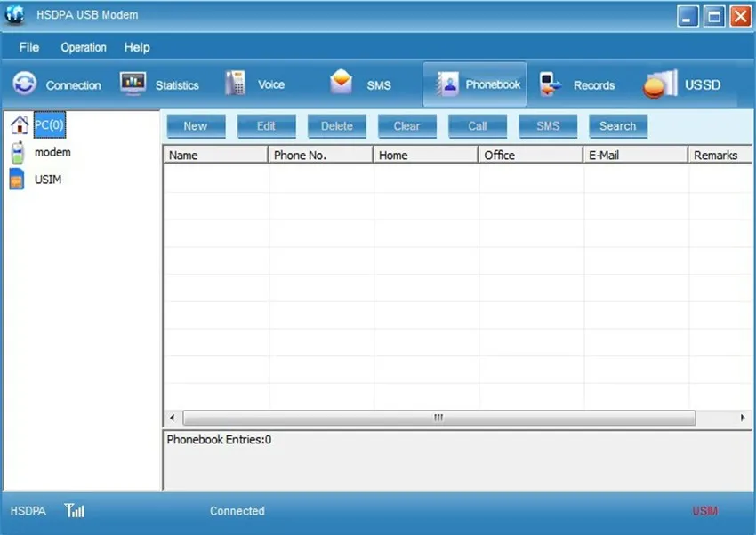This screenshot has width=756, height=535.
Task: Switch to the Voice tab
Action: pos(271,84)
